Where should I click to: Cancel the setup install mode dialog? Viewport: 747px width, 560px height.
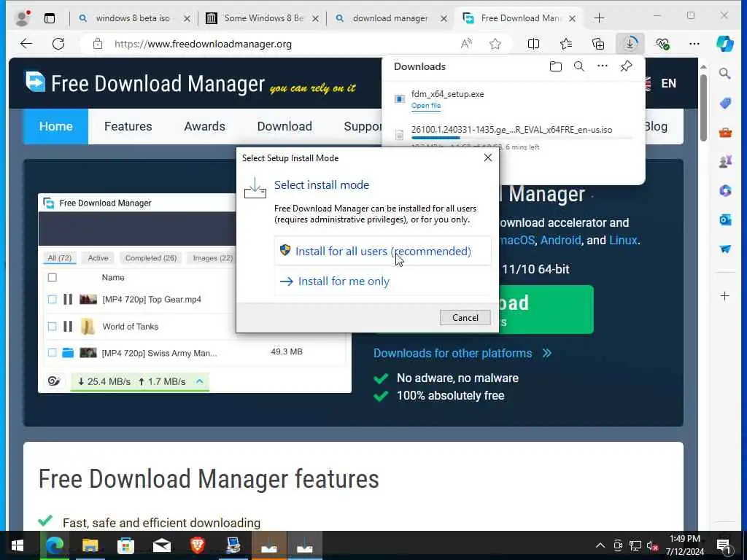(465, 318)
